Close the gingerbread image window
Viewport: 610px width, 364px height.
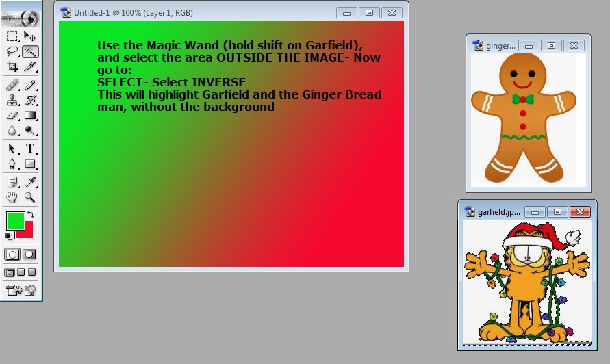pos(574,46)
